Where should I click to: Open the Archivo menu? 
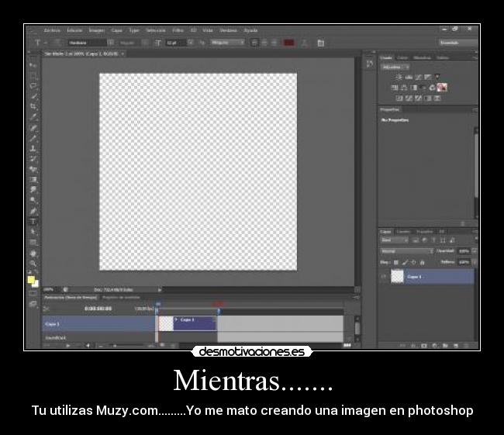pyautogui.click(x=52, y=30)
